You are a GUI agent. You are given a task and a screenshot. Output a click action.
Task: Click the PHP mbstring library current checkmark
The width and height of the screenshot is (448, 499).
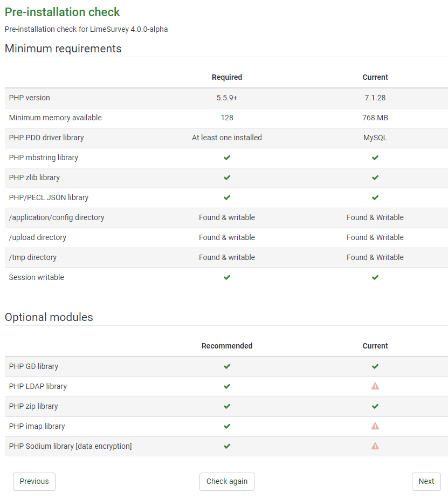(x=375, y=158)
